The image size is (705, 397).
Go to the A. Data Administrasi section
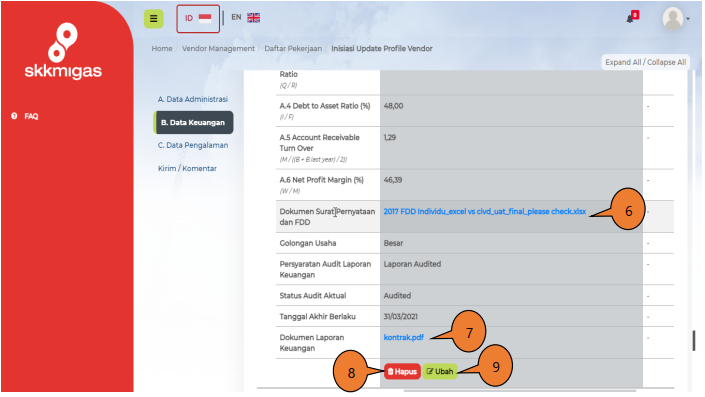tap(193, 99)
